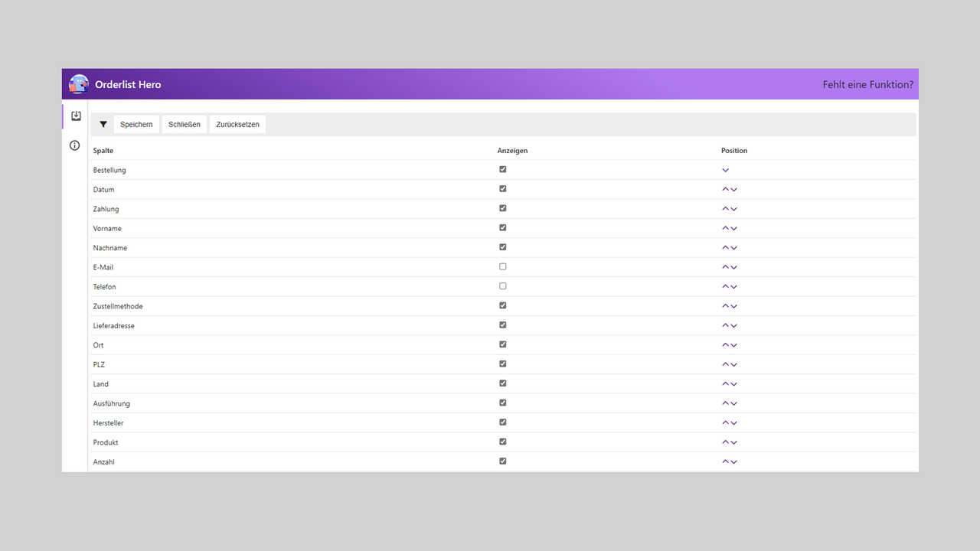Move Ort column down
The image size is (980, 551).
[x=733, y=345]
